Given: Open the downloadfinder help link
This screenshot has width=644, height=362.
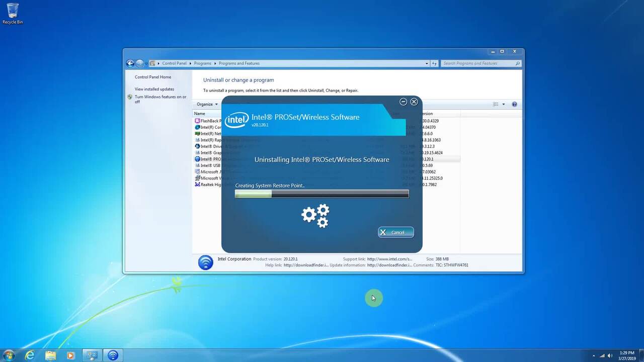Looking at the screenshot, I should pos(306,265).
